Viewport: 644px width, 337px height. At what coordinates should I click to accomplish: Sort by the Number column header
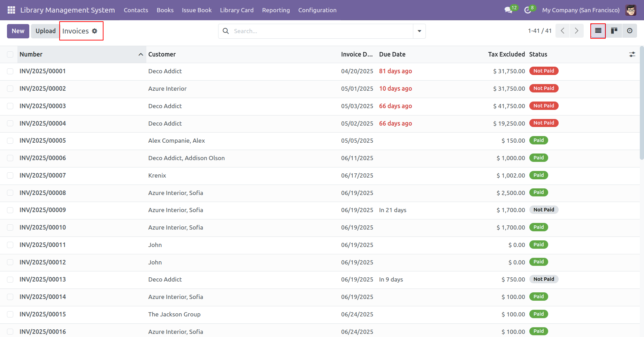coord(31,54)
